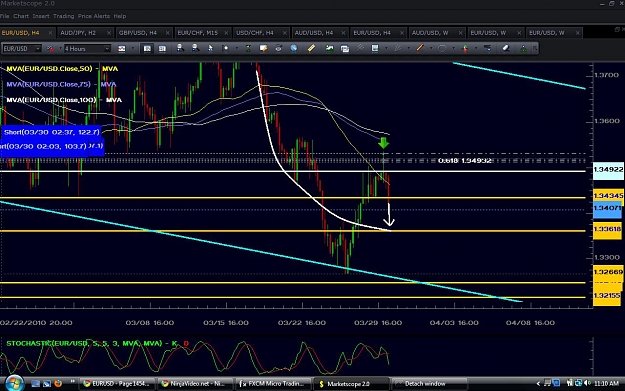The width and height of the screenshot is (625, 391).
Task: Expand arrow beside the blue chart icon
Action: click(386, 49)
